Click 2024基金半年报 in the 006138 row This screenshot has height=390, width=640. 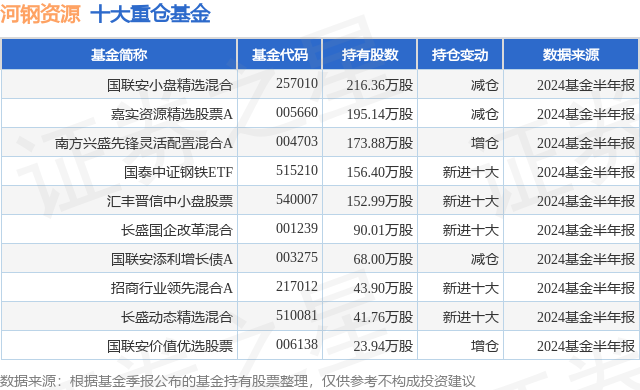586,346
